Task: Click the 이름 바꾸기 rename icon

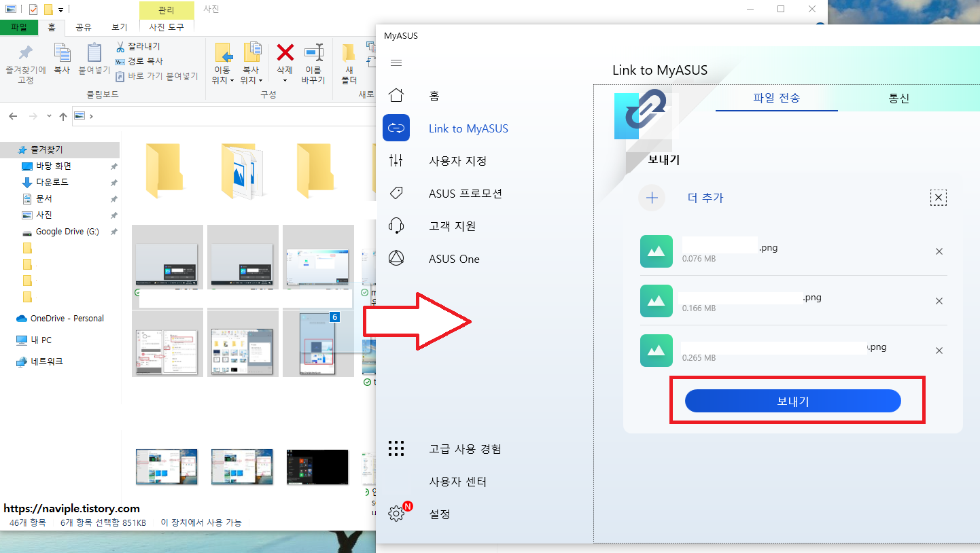Action: (x=313, y=52)
